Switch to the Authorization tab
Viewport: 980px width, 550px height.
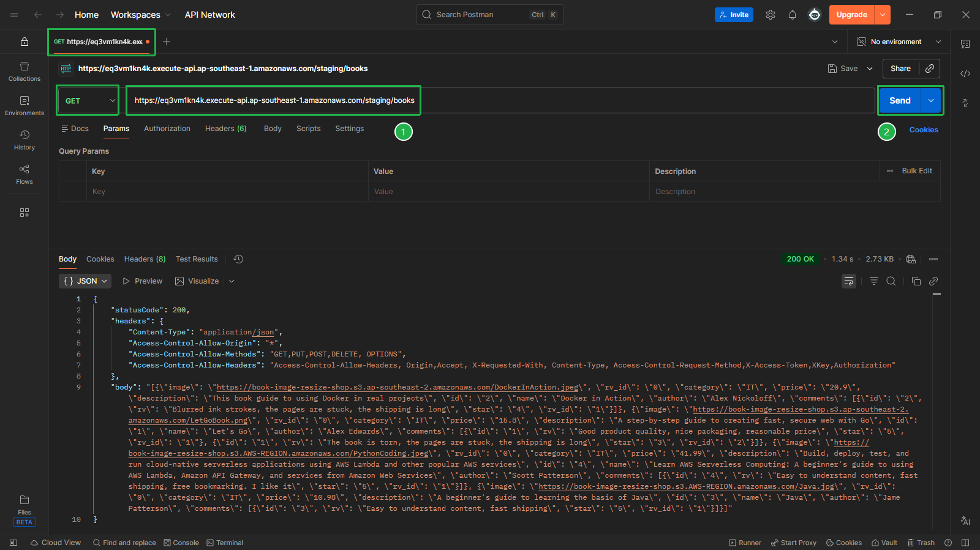[167, 129]
